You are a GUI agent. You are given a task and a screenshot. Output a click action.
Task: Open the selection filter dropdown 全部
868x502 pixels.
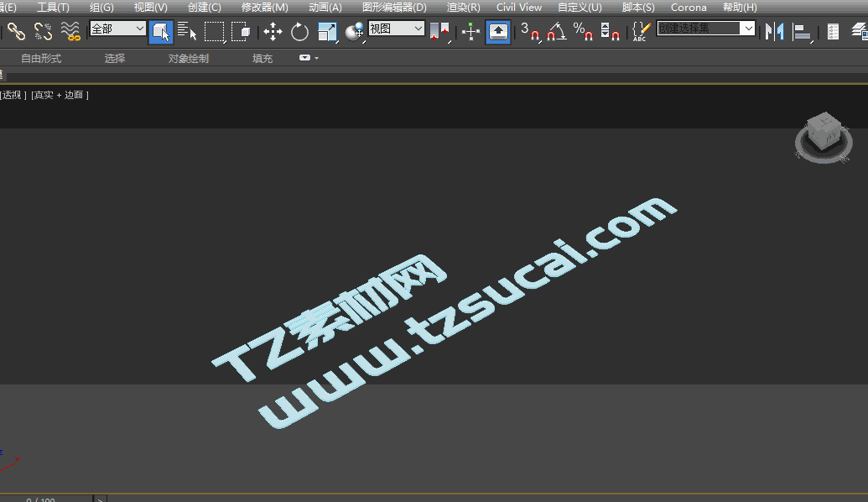(117, 29)
